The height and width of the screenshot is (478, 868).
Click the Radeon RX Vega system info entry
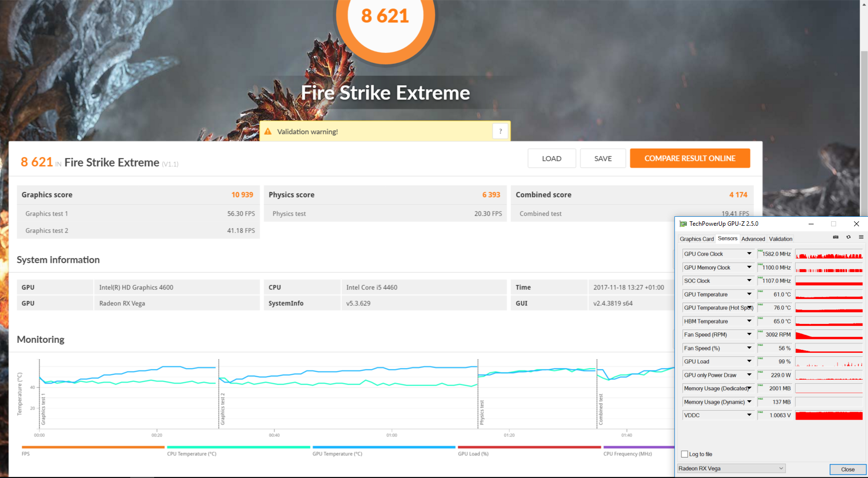click(122, 303)
